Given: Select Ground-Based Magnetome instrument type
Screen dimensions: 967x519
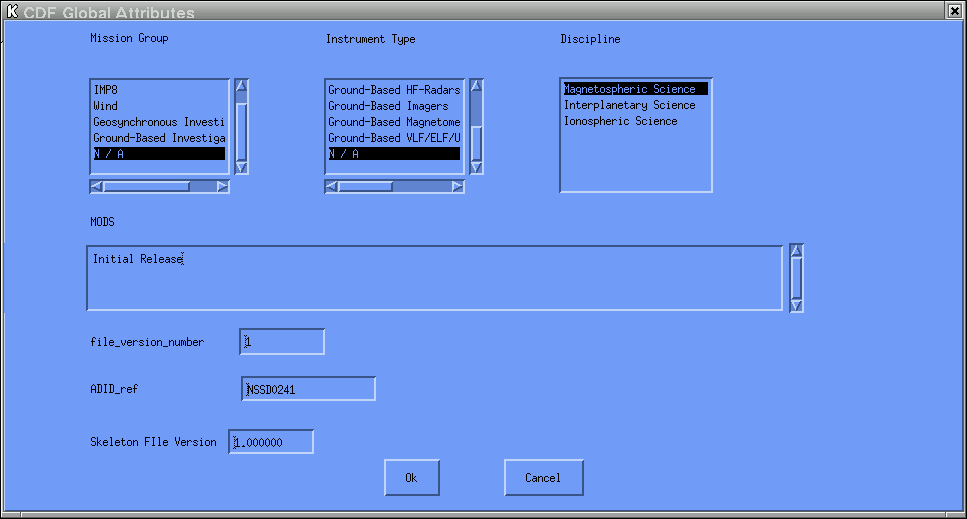Looking at the screenshot, I should pyautogui.click(x=394, y=122).
